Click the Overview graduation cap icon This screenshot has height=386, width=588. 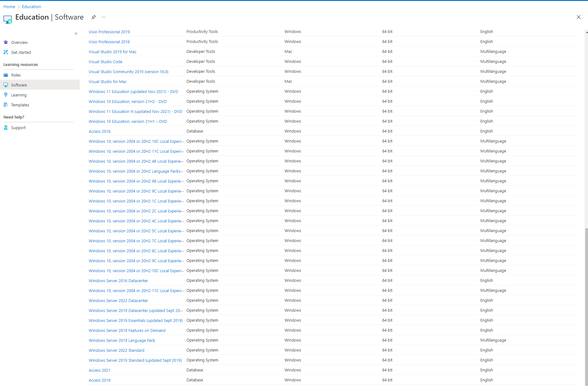pos(6,42)
